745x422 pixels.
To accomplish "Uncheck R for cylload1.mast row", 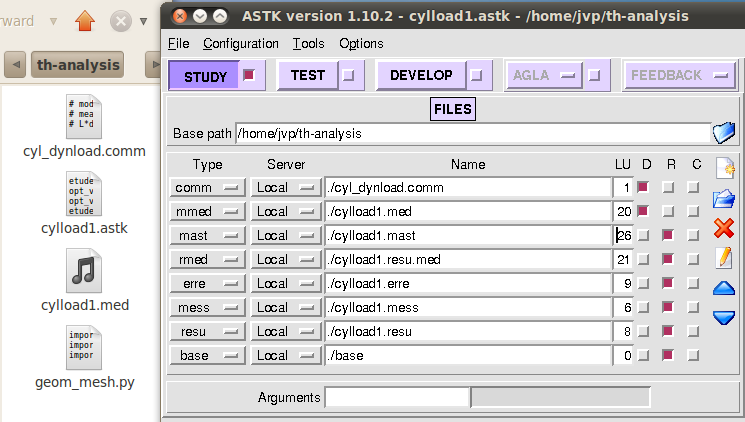I will [x=668, y=235].
